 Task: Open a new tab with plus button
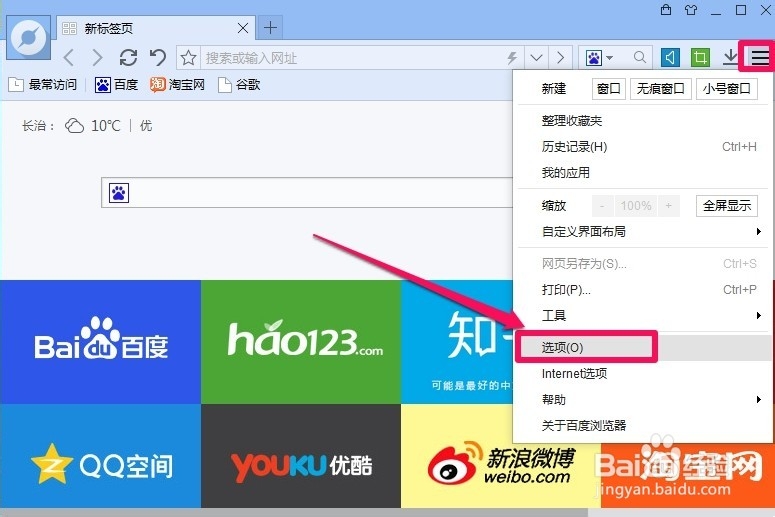(270, 28)
